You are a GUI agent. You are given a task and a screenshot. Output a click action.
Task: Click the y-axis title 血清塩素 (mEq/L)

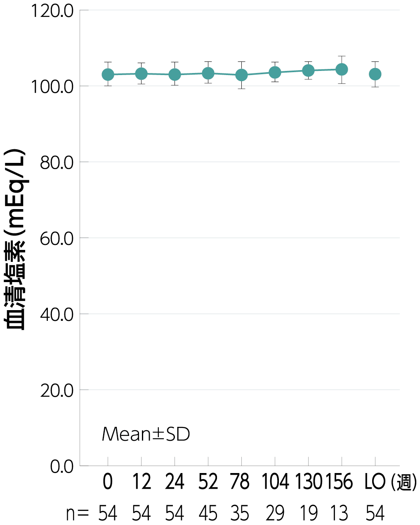[15, 239]
